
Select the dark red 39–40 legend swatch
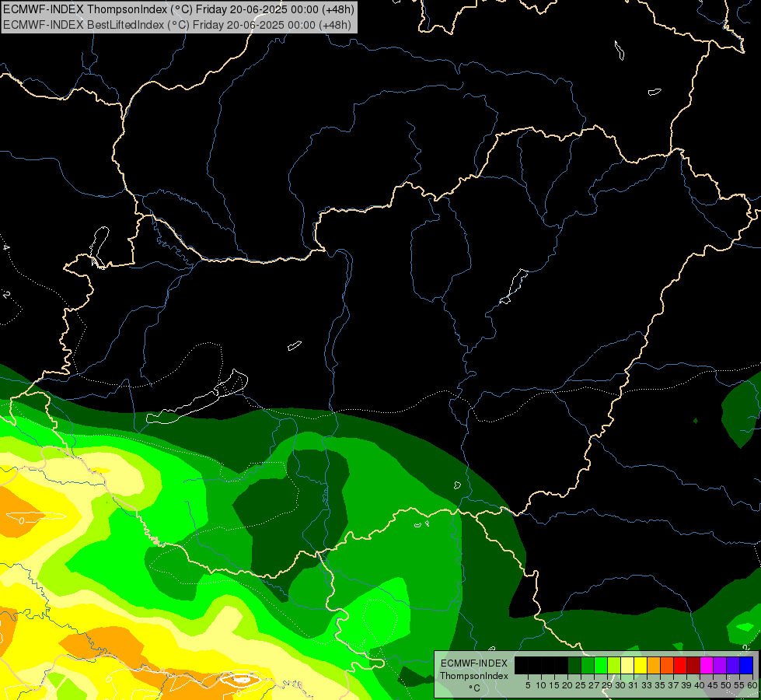tap(693, 665)
